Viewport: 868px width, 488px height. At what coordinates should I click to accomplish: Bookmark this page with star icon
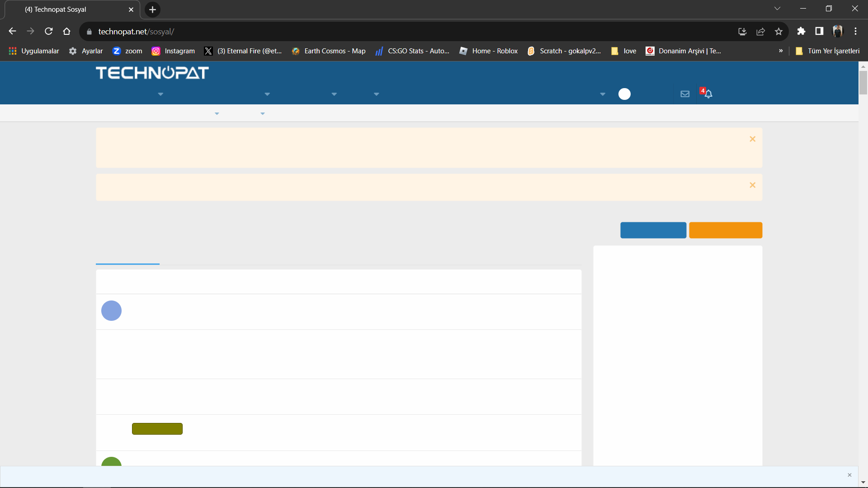click(778, 31)
